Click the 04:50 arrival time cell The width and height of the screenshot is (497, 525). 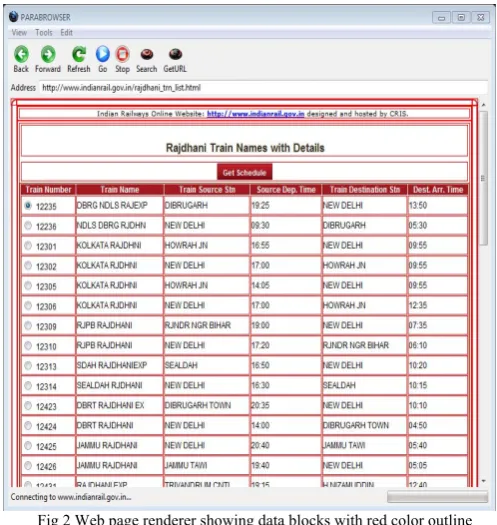437,425
